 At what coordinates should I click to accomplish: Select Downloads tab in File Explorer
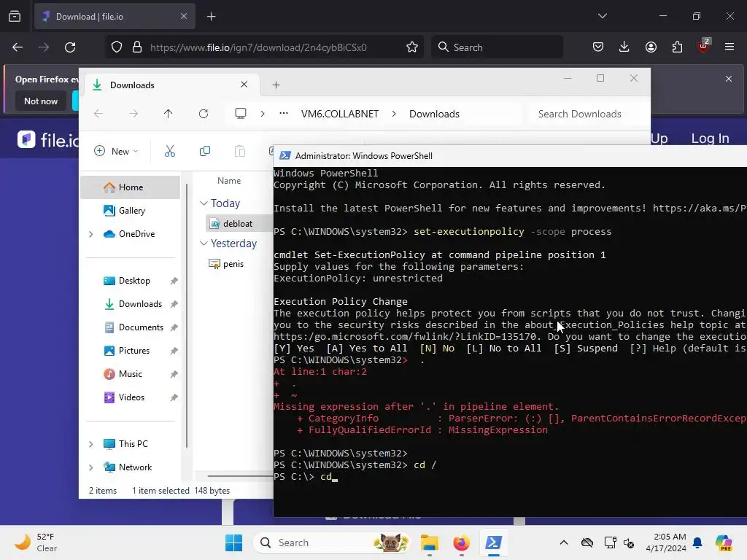[171, 85]
